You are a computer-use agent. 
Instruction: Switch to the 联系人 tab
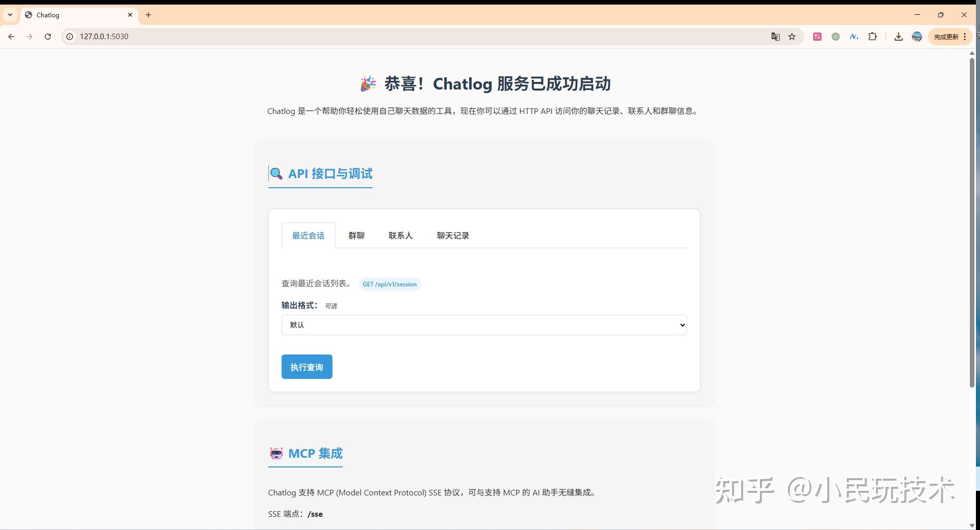pos(401,235)
